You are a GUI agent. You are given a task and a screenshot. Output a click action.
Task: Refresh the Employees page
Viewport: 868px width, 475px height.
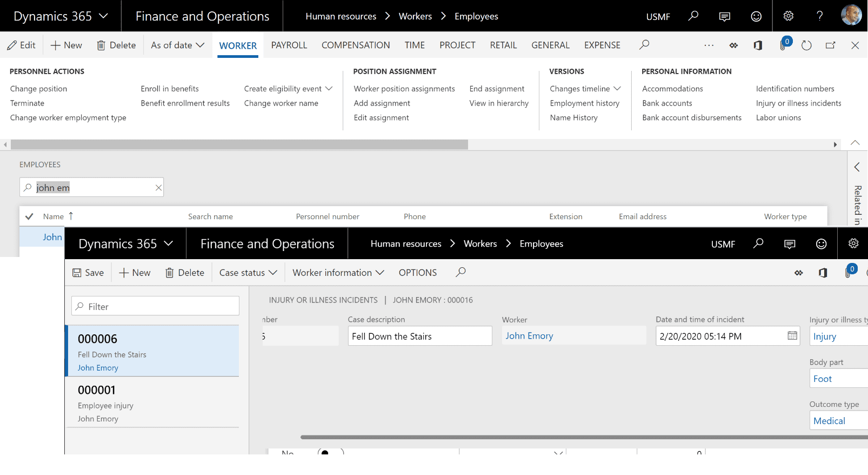click(x=806, y=45)
